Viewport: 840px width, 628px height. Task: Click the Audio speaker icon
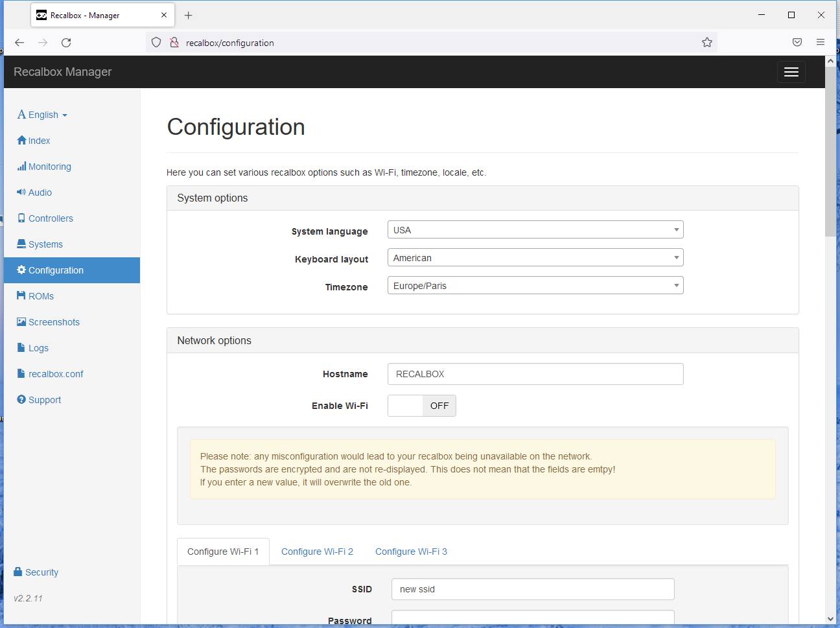21,192
